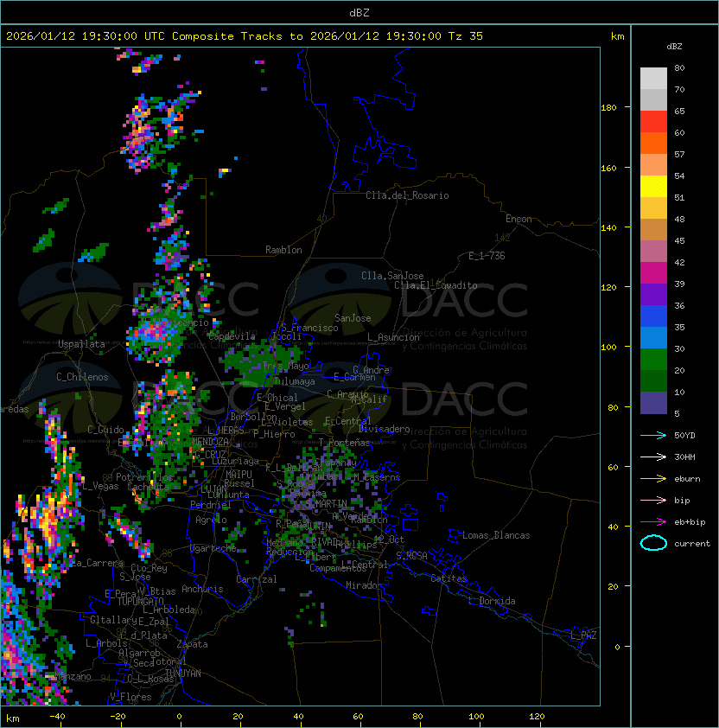Viewport: 719px width, 728px height.
Task: Click the white 30HM arrow in legend
Action: point(653,457)
